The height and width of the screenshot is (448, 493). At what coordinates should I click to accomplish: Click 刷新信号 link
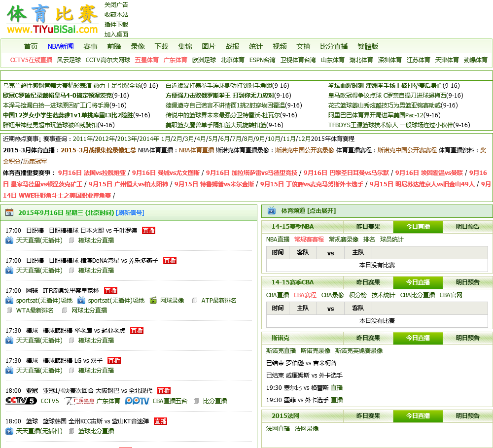pyautogui.click(x=130, y=213)
